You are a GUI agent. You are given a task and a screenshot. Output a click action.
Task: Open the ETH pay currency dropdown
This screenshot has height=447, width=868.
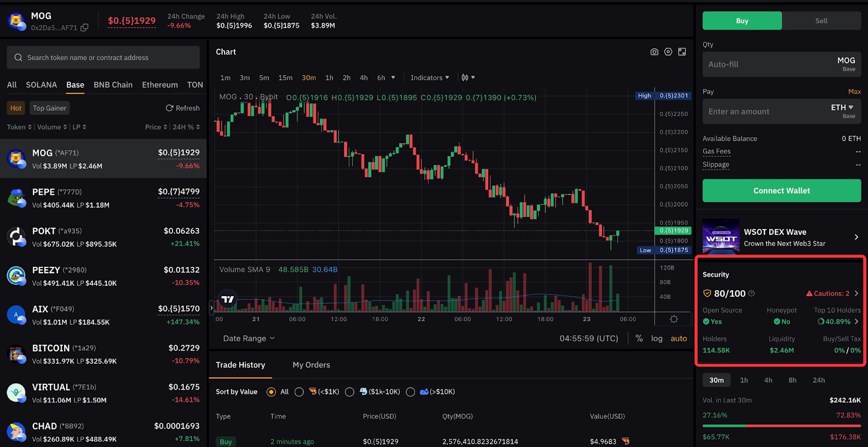843,107
